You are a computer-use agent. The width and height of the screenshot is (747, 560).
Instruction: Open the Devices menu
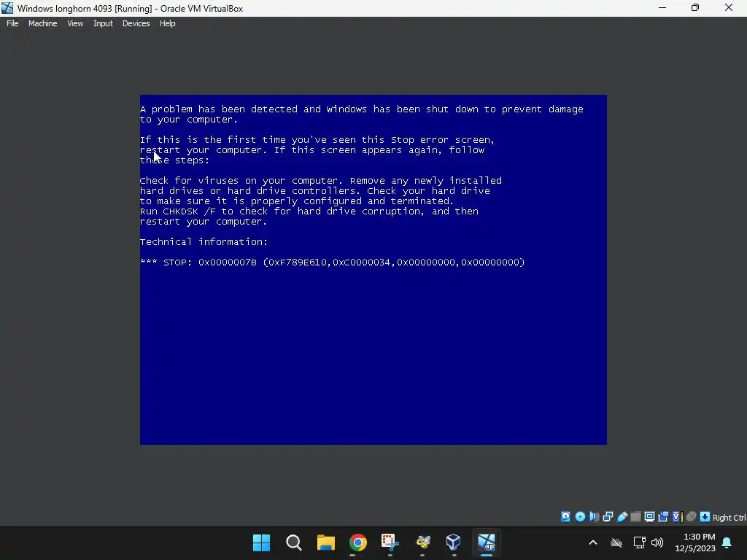[x=136, y=23]
